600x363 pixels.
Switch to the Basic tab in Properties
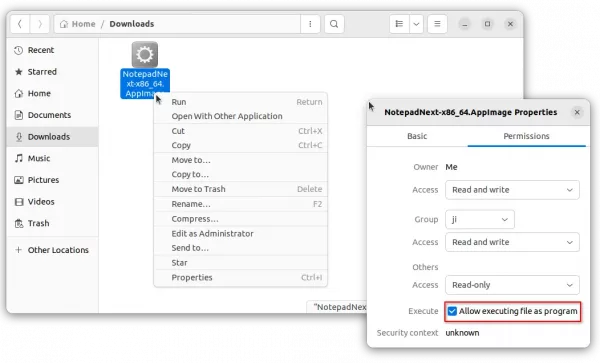[417, 136]
